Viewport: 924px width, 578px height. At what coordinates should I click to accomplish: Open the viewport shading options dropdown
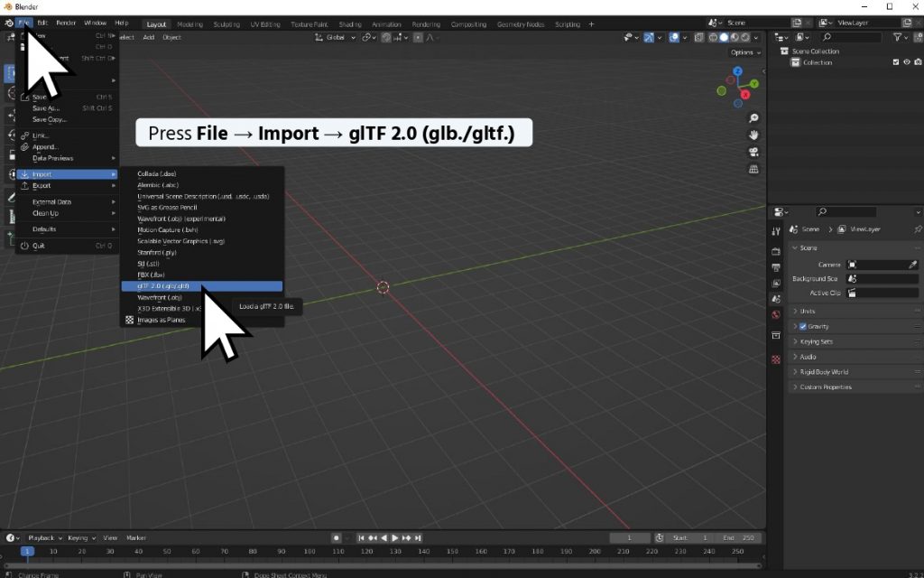click(756, 37)
